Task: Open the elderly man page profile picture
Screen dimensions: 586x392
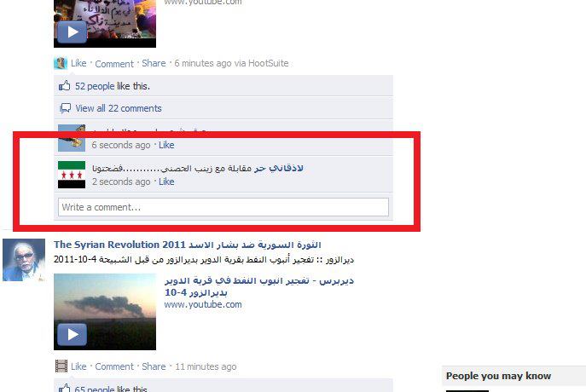Action: point(24,260)
